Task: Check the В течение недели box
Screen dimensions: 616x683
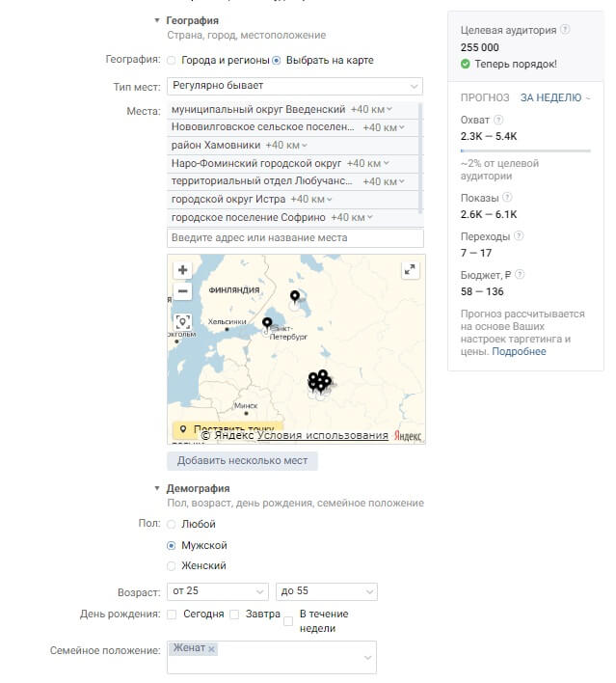Action: (288, 621)
